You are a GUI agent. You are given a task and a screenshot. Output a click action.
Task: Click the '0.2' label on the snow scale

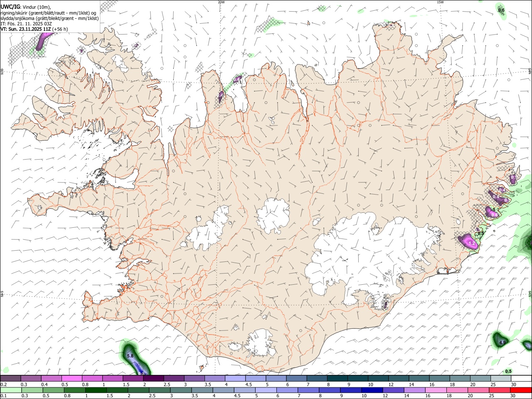click(x=3, y=384)
